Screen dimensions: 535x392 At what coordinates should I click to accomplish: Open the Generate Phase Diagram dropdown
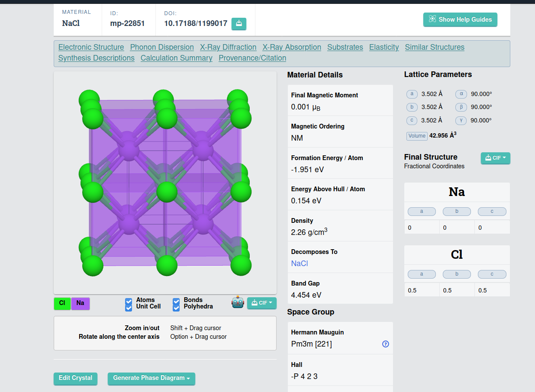151,378
